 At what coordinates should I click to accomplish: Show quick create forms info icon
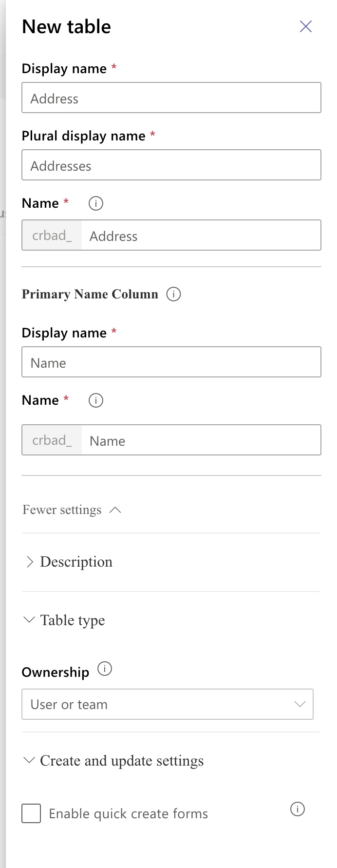(x=298, y=809)
